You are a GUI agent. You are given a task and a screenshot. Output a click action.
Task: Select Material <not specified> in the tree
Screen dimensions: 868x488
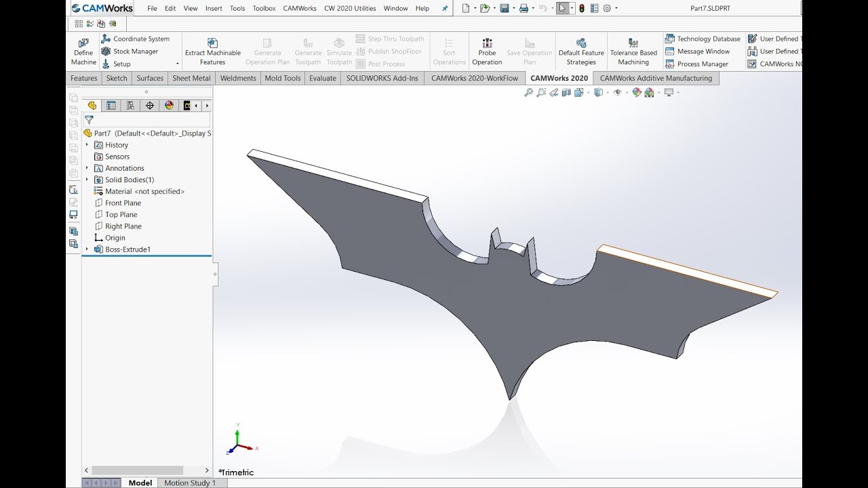[139, 191]
